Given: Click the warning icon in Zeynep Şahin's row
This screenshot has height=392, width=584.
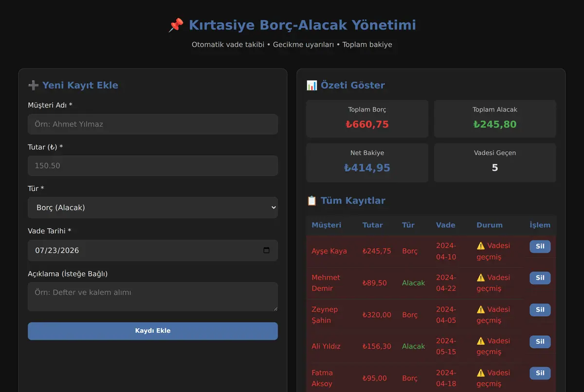Looking at the screenshot, I should pyautogui.click(x=481, y=309).
